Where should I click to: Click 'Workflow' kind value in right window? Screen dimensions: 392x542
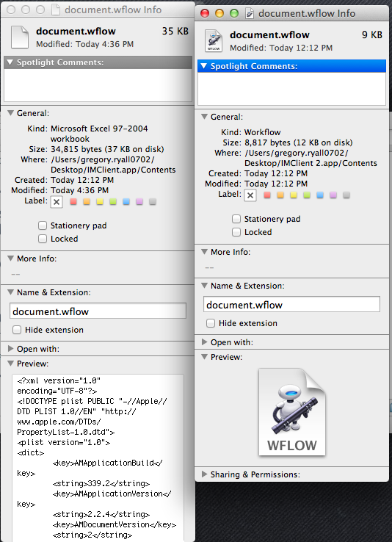point(263,132)
